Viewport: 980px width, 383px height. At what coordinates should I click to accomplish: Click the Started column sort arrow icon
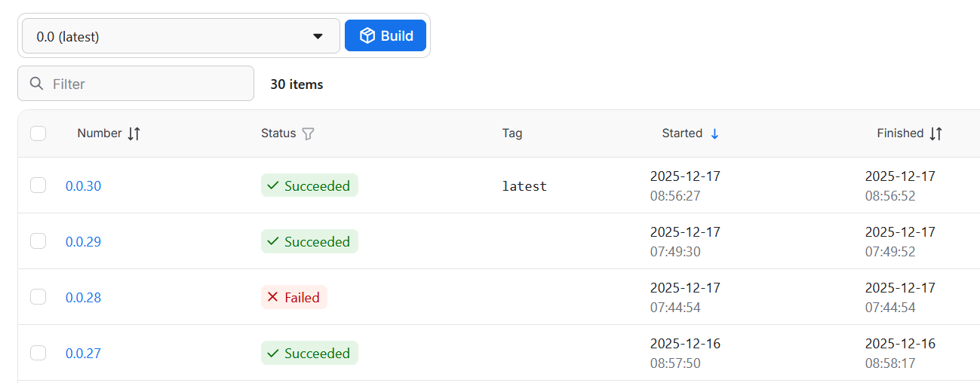[714, 133]
